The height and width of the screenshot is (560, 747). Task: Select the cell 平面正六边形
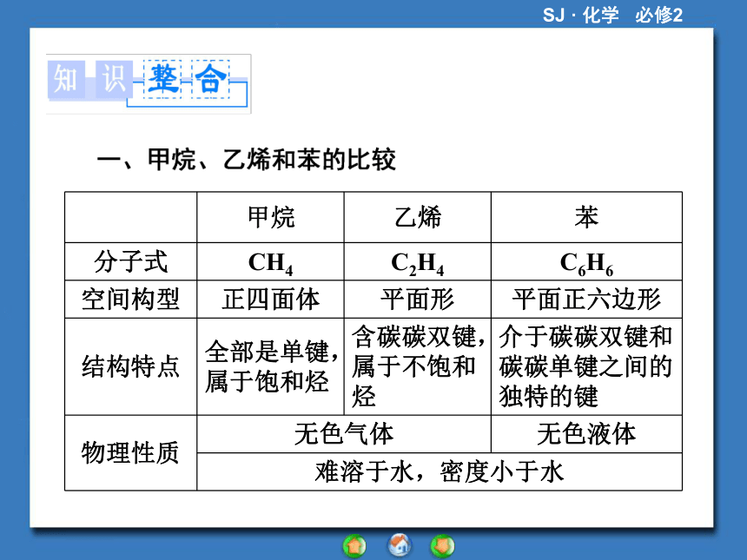coord(586,300)
